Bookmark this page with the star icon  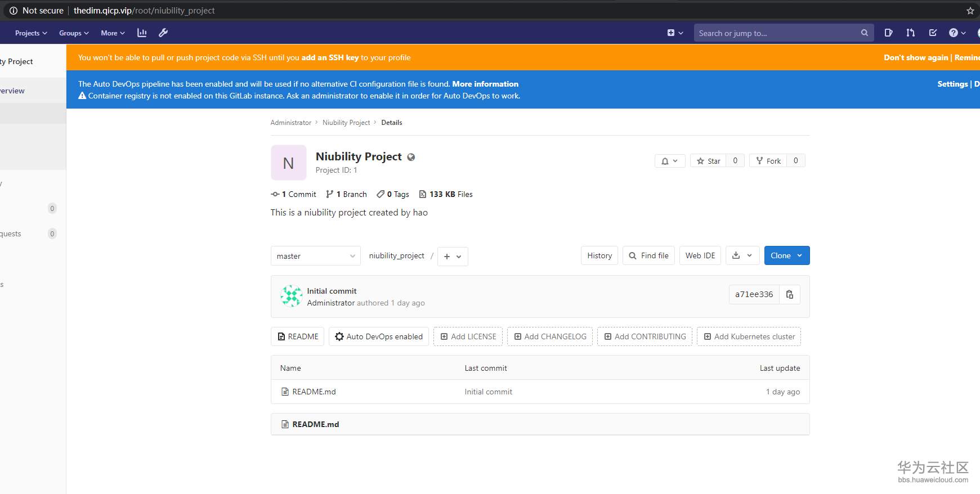pos(970,11)
